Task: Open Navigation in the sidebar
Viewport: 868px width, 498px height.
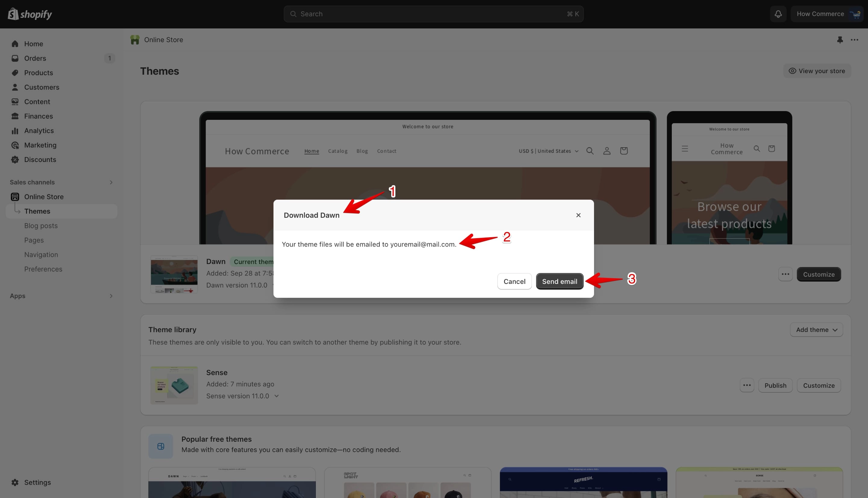Action: click(x=41, y=255)
